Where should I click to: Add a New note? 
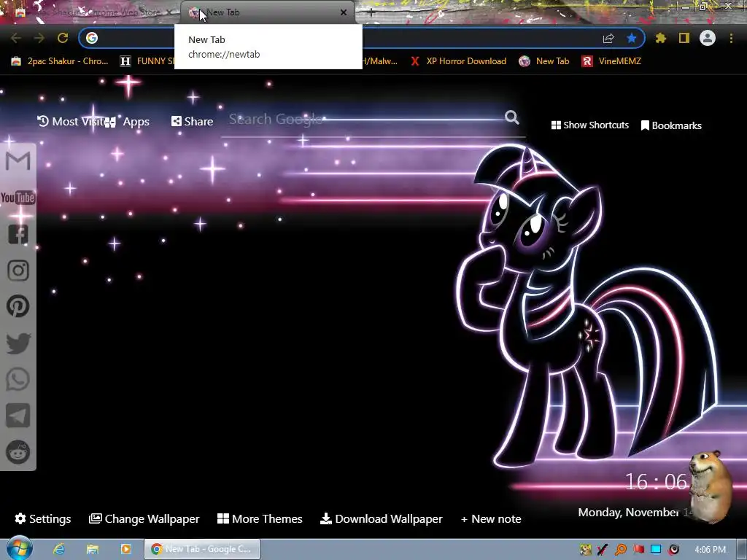click(491, 518)
